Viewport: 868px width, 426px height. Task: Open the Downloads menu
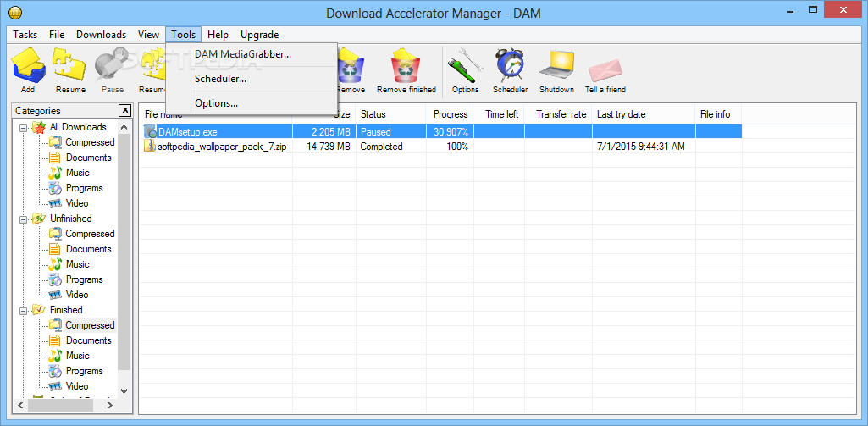102,35
